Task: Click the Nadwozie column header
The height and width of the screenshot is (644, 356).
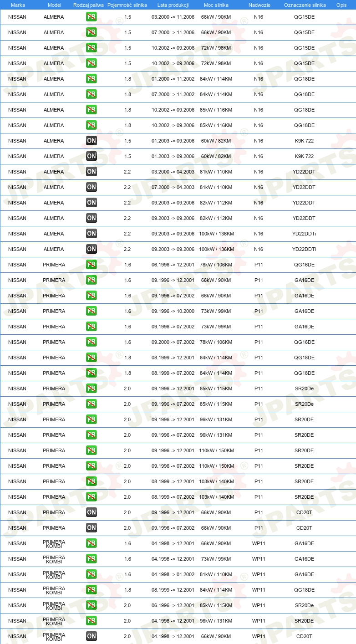Action: (x=259, y=5)
